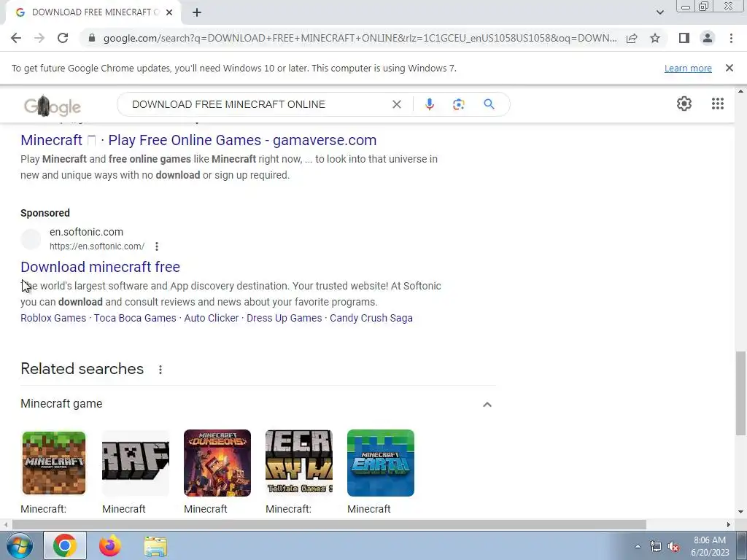Select the Minecraft Story Mode thumbnail

(x=299, y=463)
